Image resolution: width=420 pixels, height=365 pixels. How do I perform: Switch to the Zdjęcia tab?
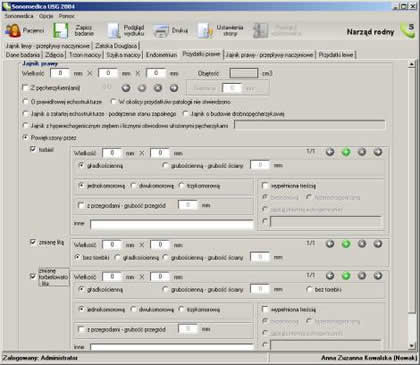point(55,55)
